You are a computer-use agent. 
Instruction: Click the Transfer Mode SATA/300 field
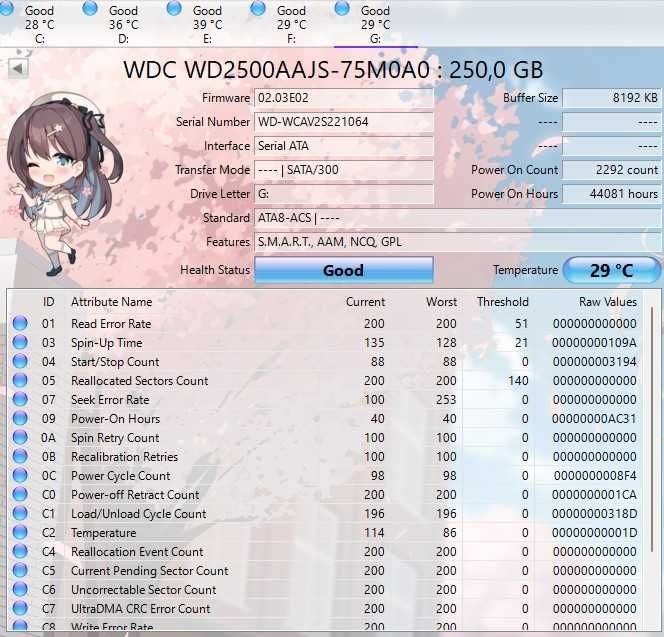point(343,170)
